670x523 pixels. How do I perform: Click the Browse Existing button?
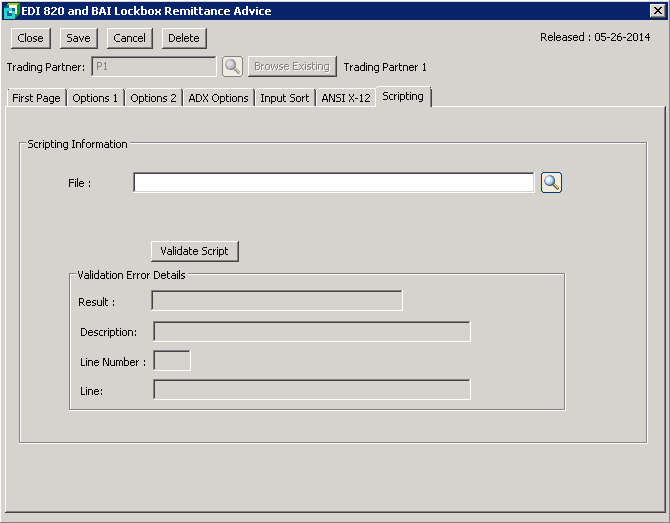[x=291, y=67]
